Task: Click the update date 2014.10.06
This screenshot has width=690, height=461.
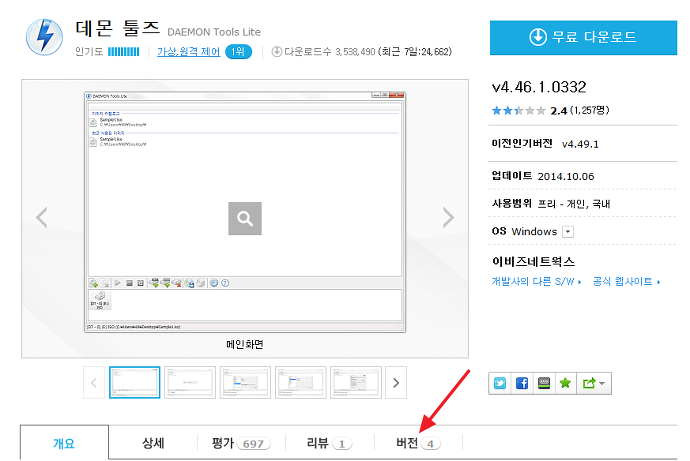Action: [565, 176]
